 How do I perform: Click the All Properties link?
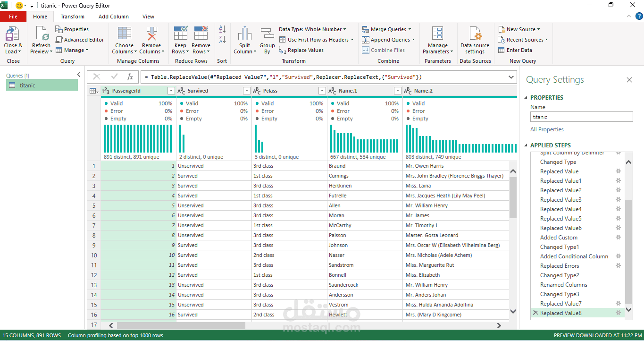pos(547,129)
